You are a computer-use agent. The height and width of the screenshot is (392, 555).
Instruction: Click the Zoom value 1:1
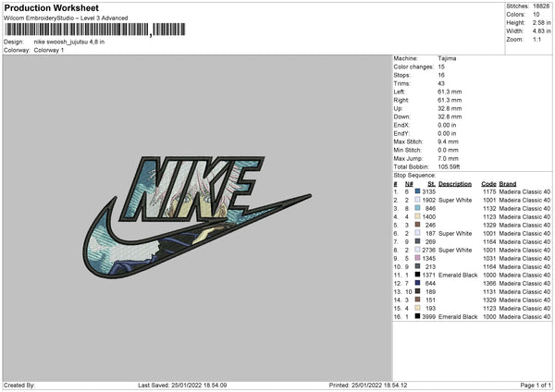536,39
